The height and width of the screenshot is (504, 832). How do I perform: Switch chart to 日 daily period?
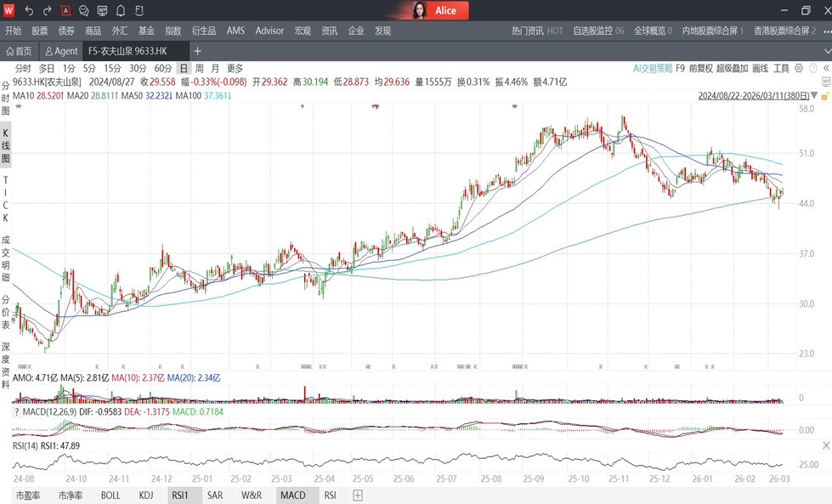[x=183, y=68]
